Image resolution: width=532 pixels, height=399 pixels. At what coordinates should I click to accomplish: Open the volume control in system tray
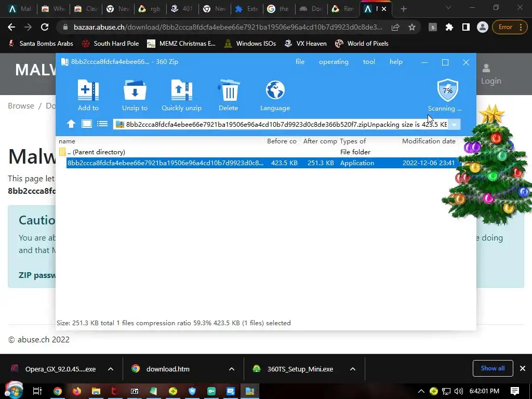pos(458,391)
